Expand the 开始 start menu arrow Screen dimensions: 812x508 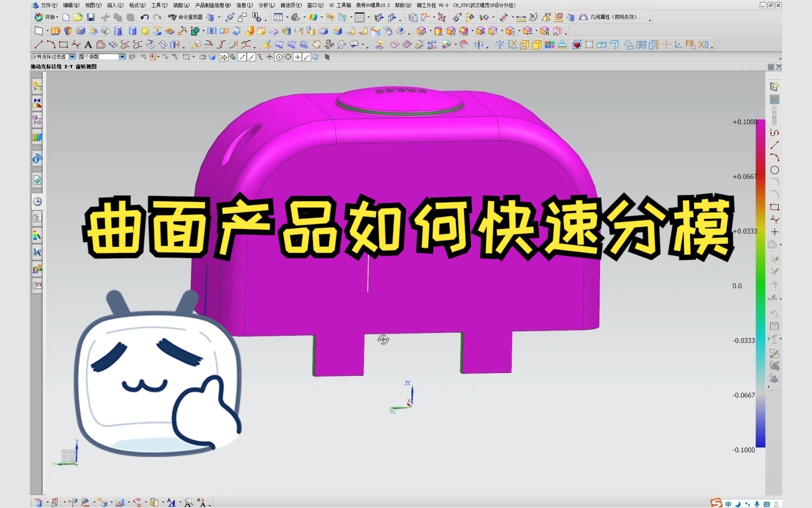click(57, 17)
